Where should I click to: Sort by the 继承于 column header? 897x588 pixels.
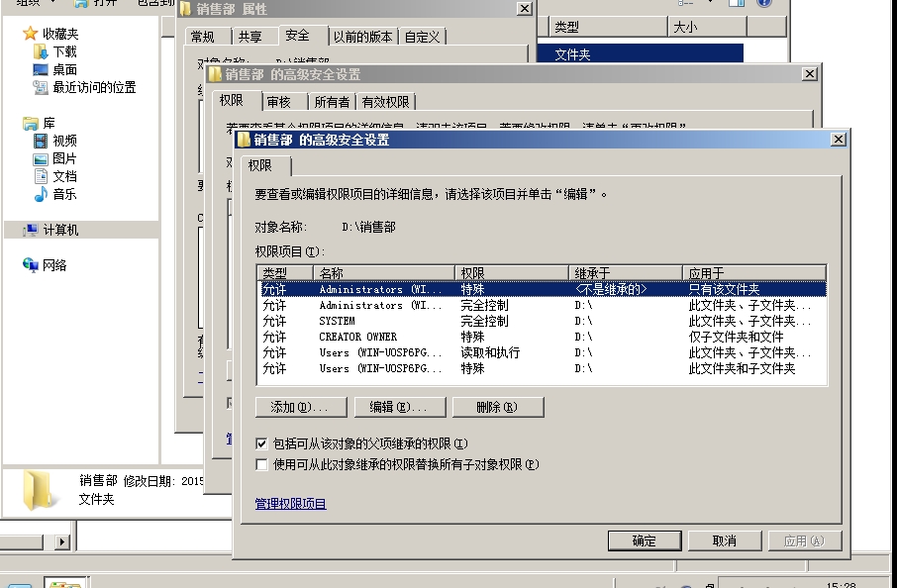(x=626, y=273)
